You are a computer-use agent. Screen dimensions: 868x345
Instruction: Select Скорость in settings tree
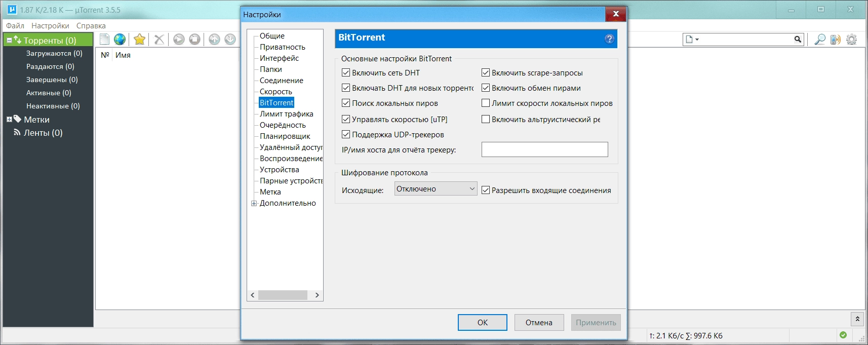pyautogui.click(x=276, y=91)
